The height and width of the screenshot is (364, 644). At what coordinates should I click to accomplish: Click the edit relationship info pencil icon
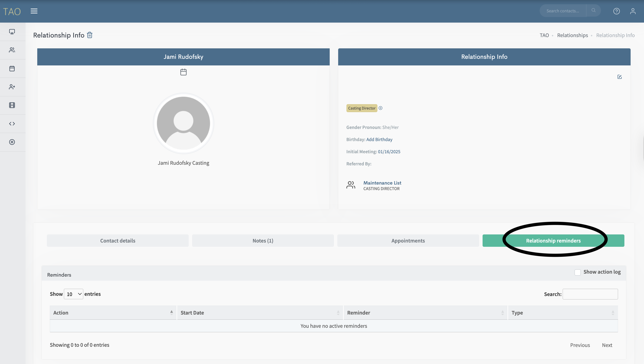tap(619, 77)
